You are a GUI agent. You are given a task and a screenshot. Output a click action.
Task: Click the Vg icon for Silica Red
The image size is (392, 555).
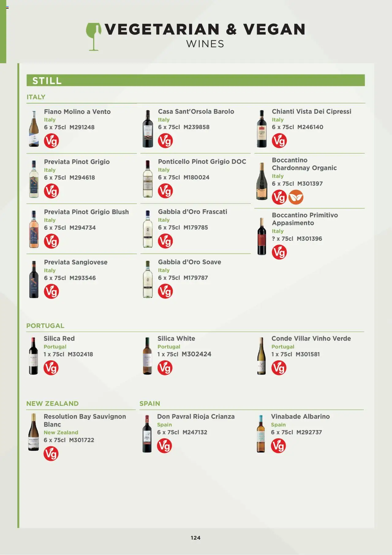(x=51, y=368)
